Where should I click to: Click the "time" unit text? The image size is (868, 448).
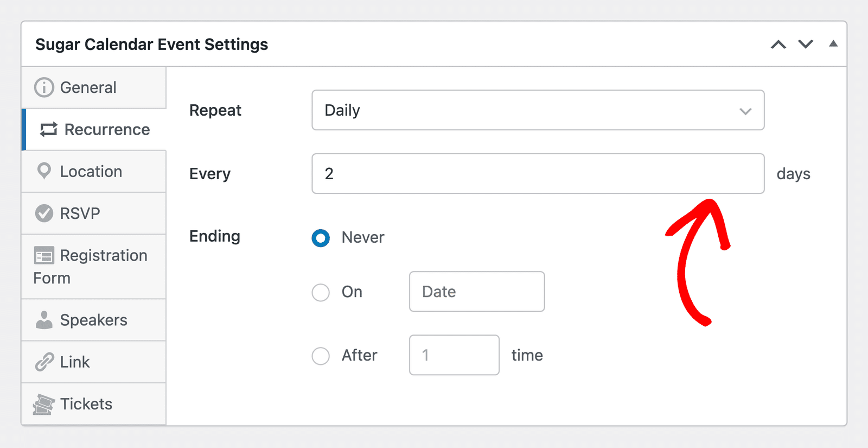tap(527, 355)
